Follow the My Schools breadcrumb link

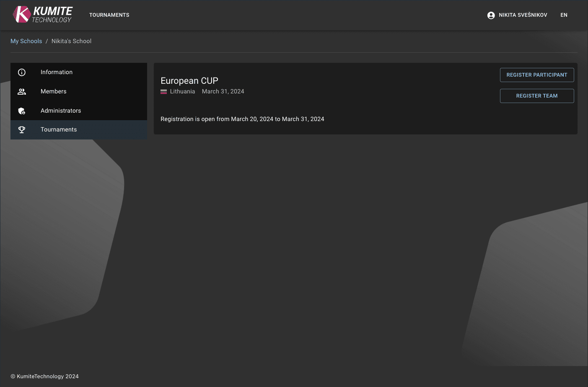tap(26, 41)
